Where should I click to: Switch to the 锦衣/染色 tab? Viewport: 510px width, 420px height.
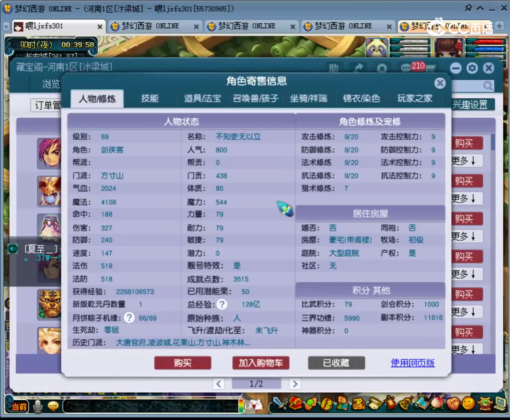pyautogui.click(x=361, y=98)
